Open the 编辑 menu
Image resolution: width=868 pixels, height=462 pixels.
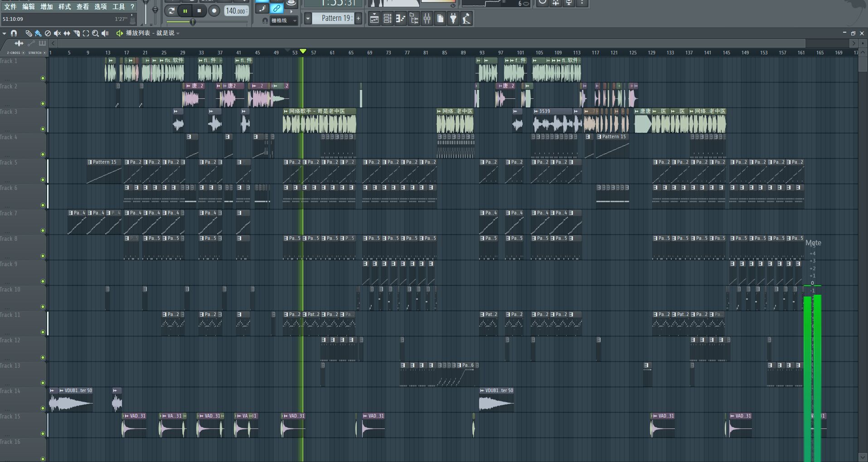[x=29, y=6]
